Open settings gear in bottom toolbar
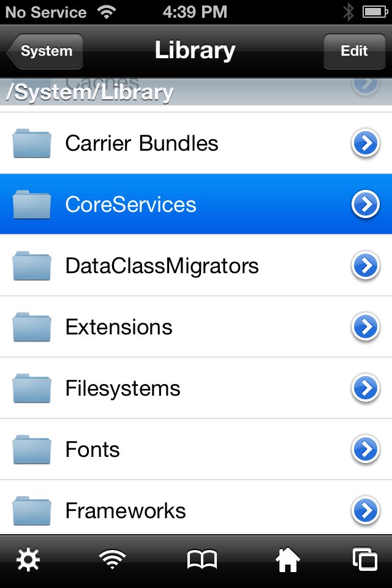This screenshot has width=392, height=588. pyautogui.click(x=28, y=560)
